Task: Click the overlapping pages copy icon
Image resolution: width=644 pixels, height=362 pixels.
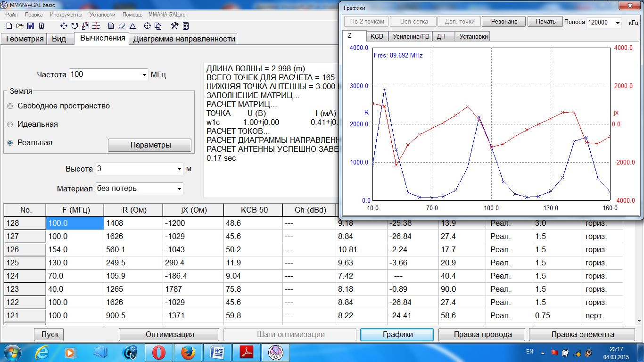Action: coord(158,26)
